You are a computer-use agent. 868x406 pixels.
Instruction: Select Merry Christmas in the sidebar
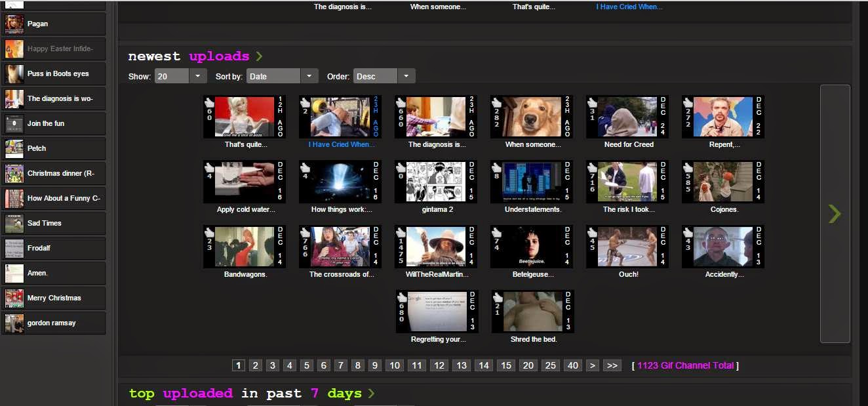click(54, 298)
